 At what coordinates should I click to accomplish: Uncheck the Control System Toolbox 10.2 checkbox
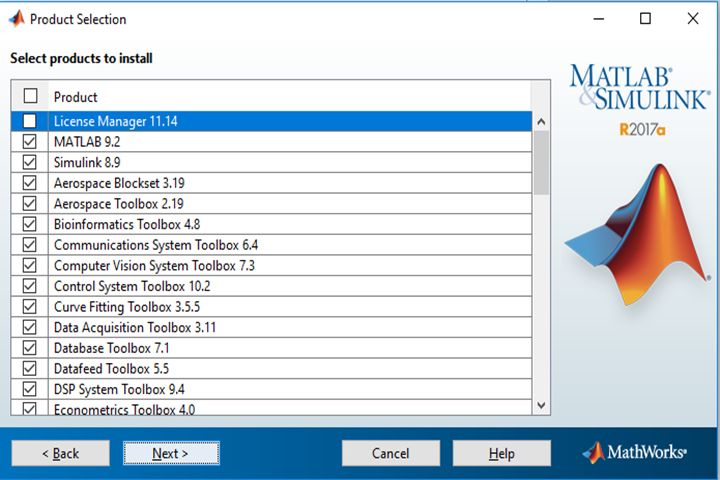29,286
